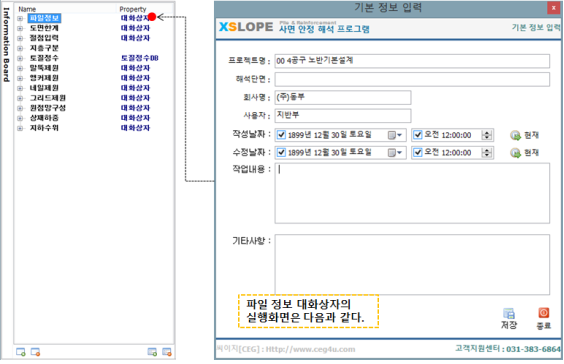Toggle the 수정날짜 date checkbox
Viewport: 564px width, 364px height.
click(281, 153)
